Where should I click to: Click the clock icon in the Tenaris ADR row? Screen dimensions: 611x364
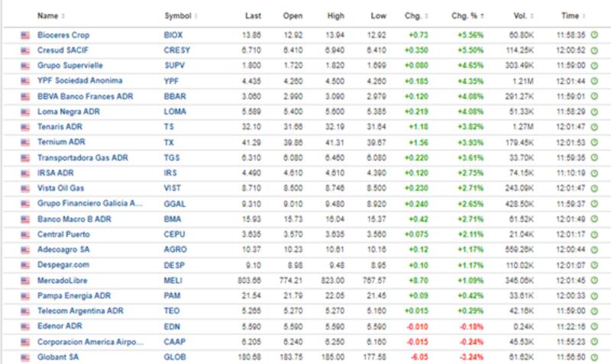pos(596,127)
